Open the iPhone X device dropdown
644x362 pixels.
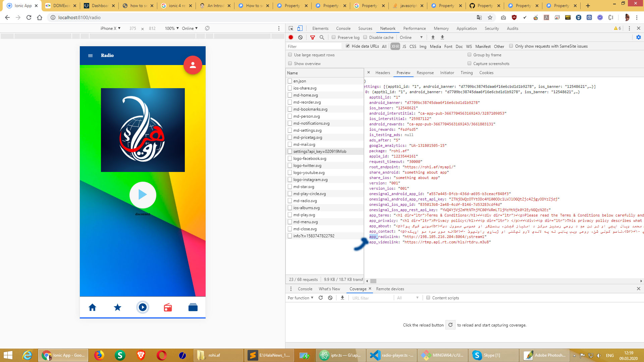coord(110,28)
